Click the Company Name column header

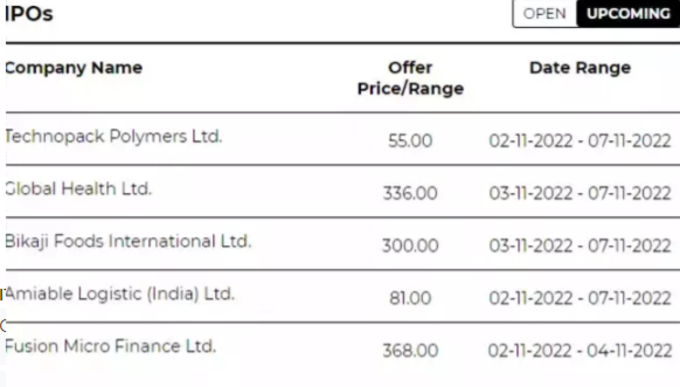point(74,68)
